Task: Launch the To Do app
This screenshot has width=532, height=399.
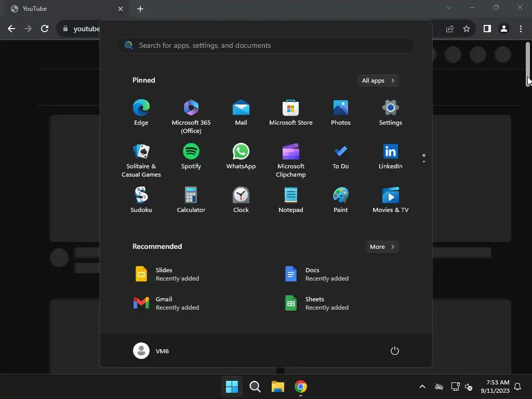Action: click(x=341, y=156)
